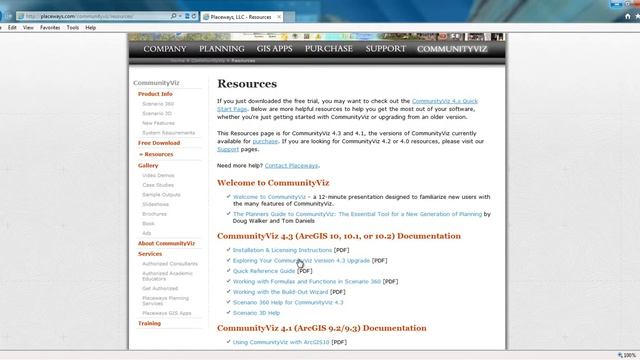This screenshot has width=640, height=360.
Task: Follow the purchase link in the paragraph
Action: [x=265, y=141]
